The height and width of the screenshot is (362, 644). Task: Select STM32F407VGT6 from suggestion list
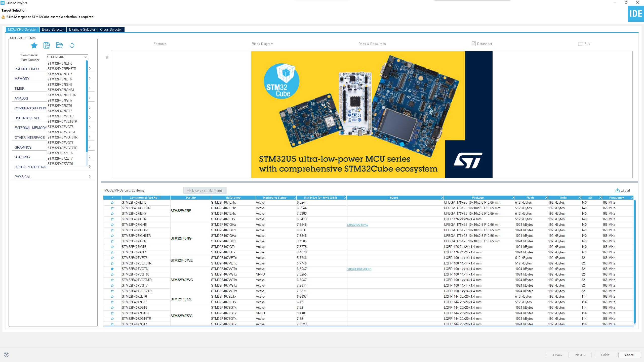[x=61, y=127]
